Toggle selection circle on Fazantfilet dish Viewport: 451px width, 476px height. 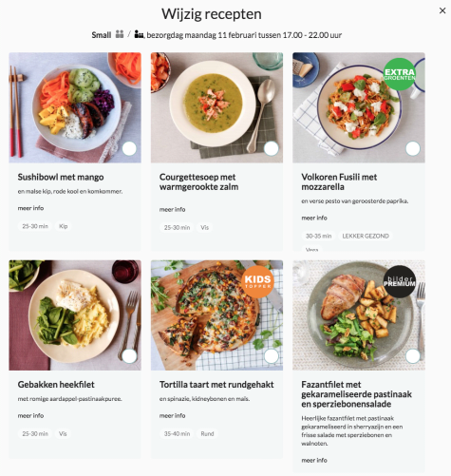point(413,356)
